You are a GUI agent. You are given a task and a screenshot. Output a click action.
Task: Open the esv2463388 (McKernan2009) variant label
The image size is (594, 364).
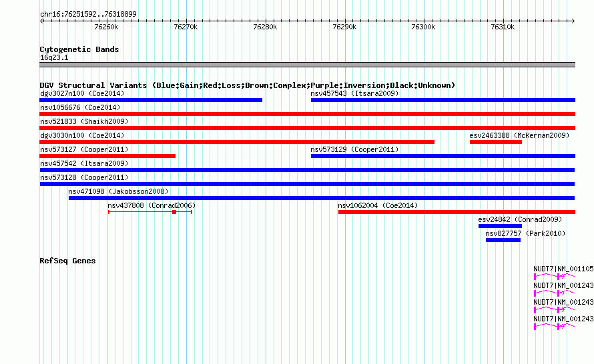click(x=519, y=135)
